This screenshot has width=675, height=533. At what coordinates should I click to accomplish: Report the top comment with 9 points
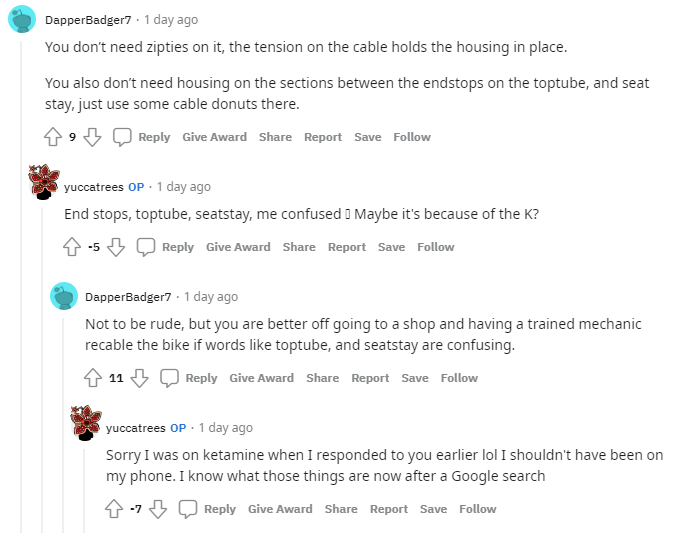pyautogui.click(x=323, y=137)
